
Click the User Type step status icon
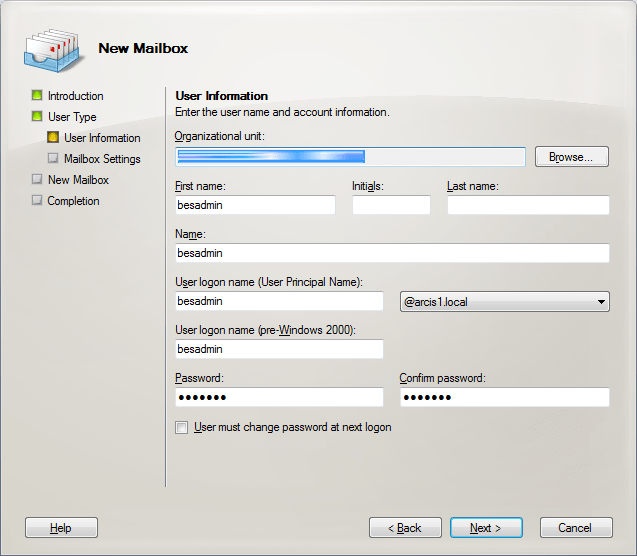point(37,117)
